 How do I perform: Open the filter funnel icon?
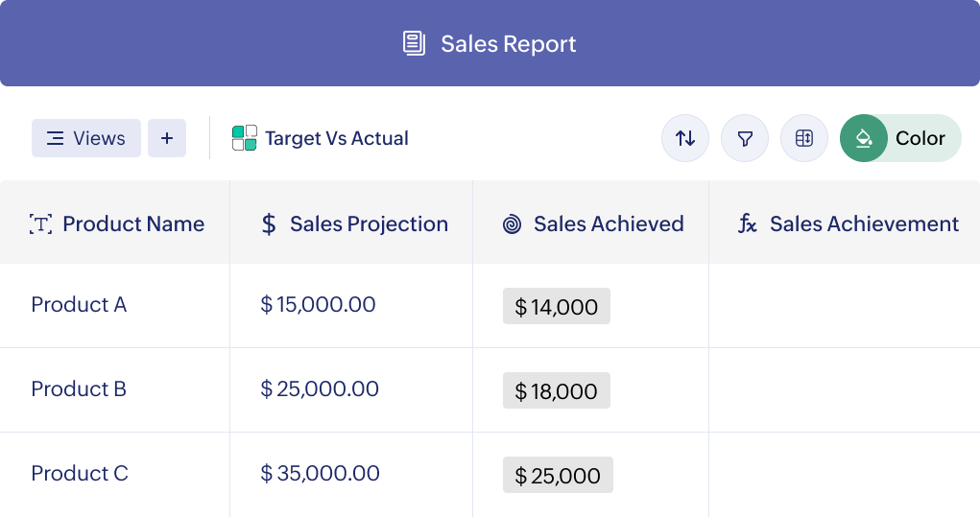click(x=745, y=138)
